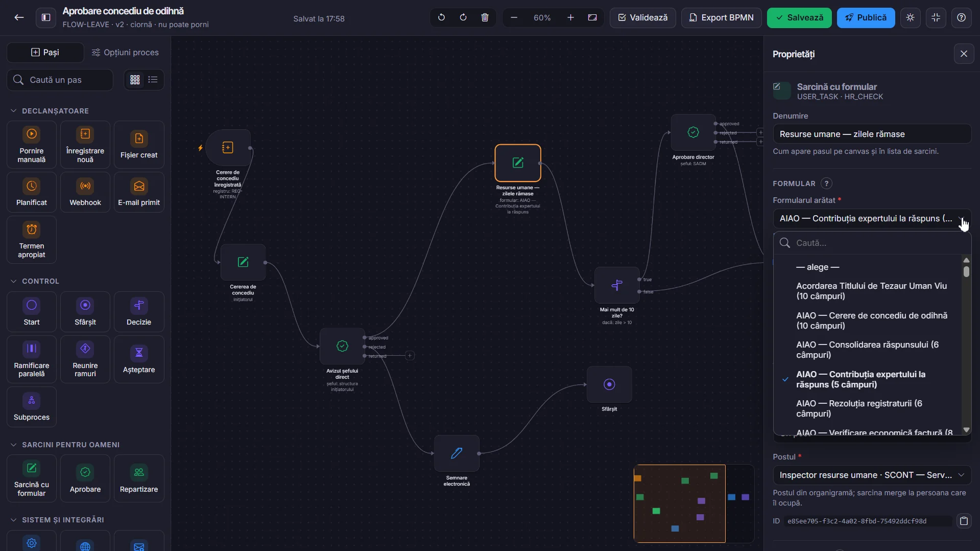The width and height of the screenshot is (980, 551).
Task: Click the undo icon in toolbar
Action: (441, 17)
